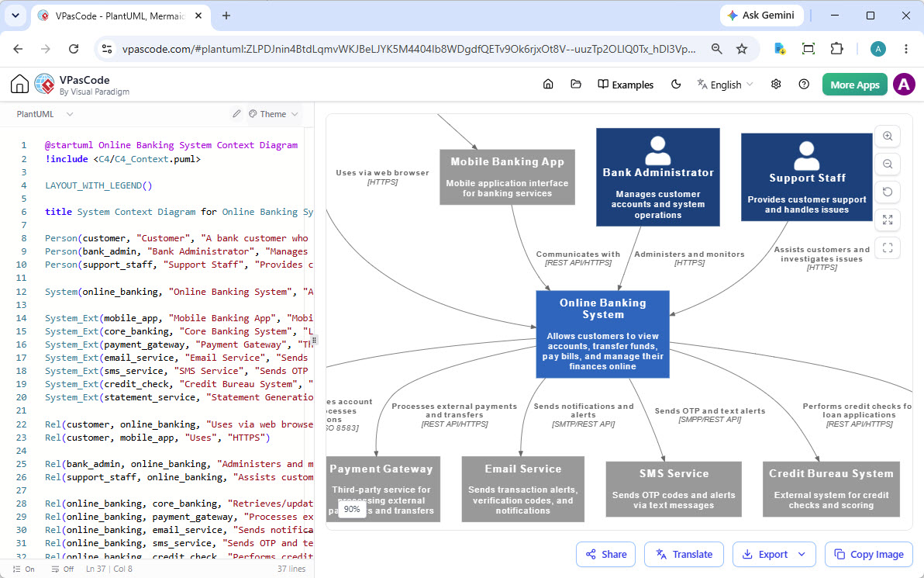Zoom in on the diagram
Viewport: 924px width, 578px height.
888,137
